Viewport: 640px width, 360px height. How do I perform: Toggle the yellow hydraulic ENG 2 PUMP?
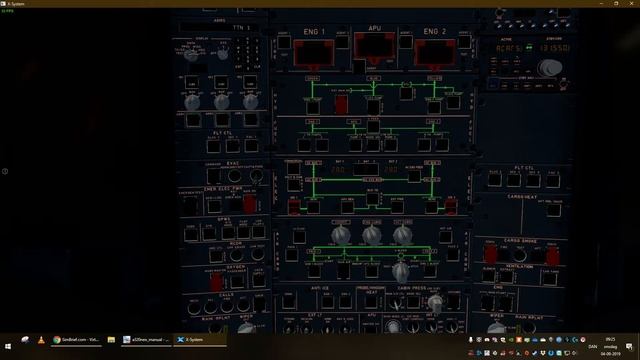pyautogui.click(x=434, y=107)
